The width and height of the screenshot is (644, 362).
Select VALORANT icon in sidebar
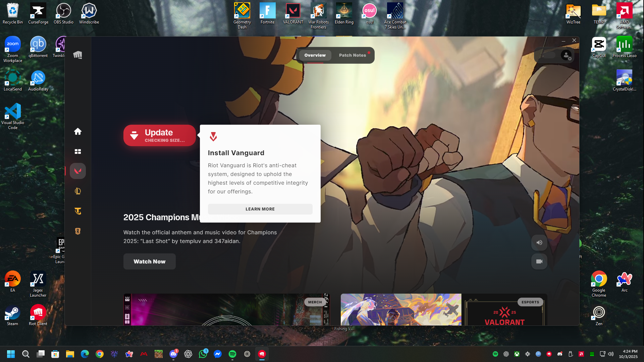tap(78, 171)
